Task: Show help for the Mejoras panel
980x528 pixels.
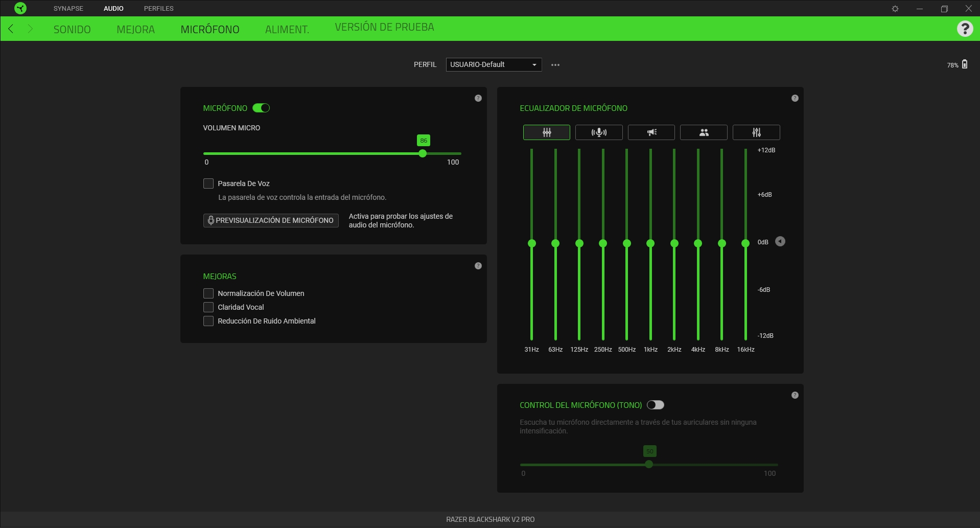Action: pyautogui.click(x=478, y=266)
